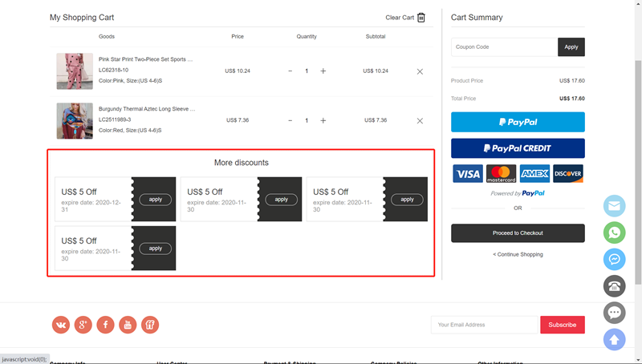Click the Cart Summary heading
The width and height of the screenshot is (642, 364).
point(477,18)
